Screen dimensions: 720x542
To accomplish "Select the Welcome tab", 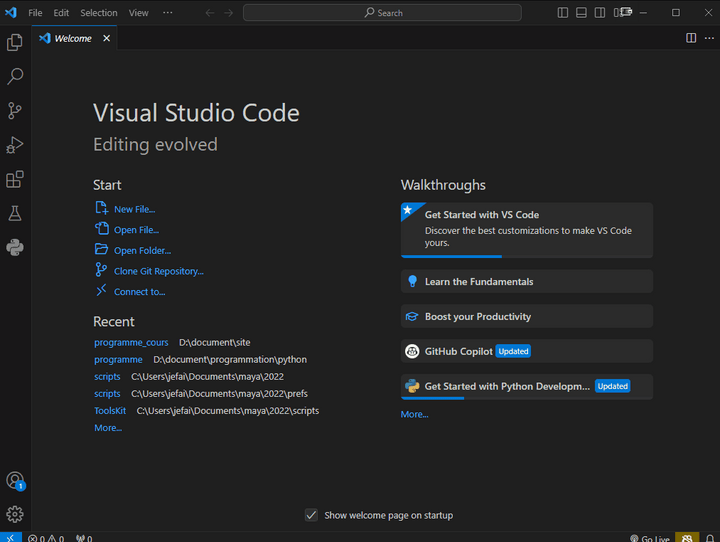I will coord(74,38).
